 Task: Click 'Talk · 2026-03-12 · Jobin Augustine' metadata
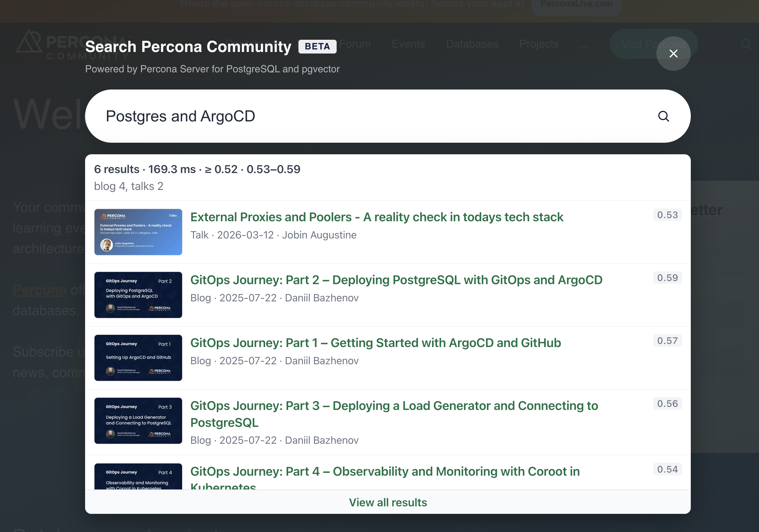pos(273,235)
